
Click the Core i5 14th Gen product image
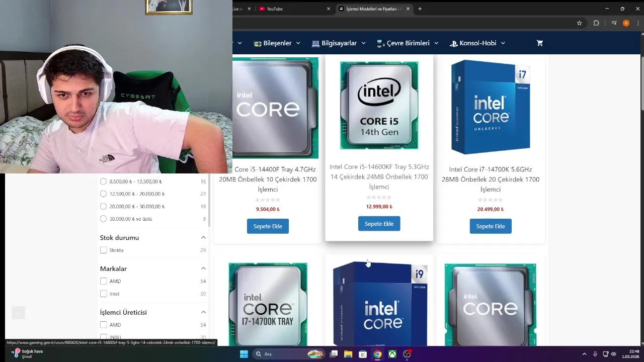point(379,106)
